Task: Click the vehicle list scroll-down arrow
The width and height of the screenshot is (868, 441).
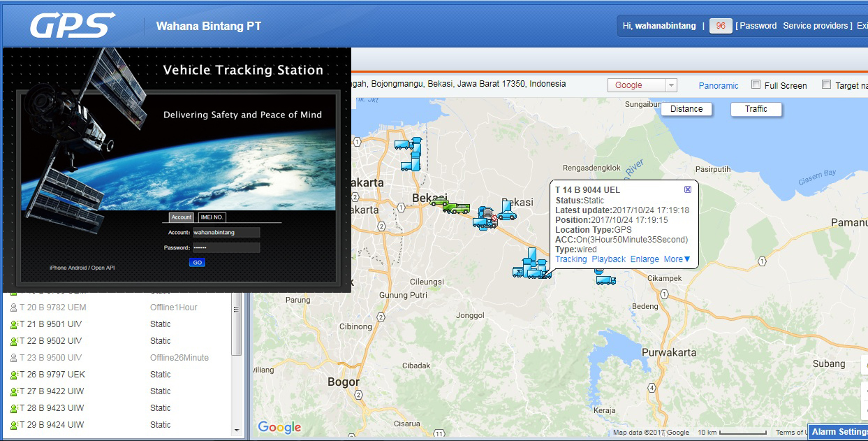Action: [236, 430]
